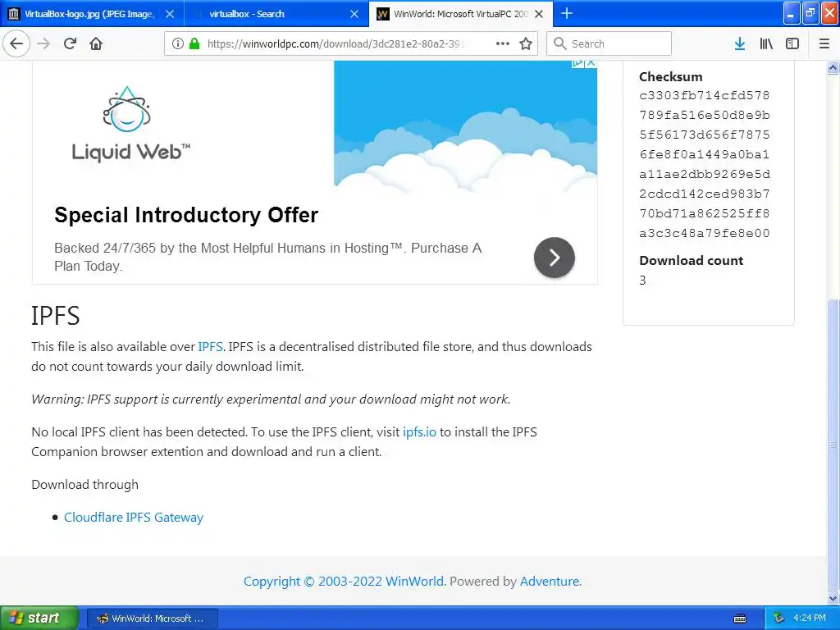The height and width of the screenshot is (630, 840).
Task: Click the page scrollbar up arrow
Action: [833, 67]
